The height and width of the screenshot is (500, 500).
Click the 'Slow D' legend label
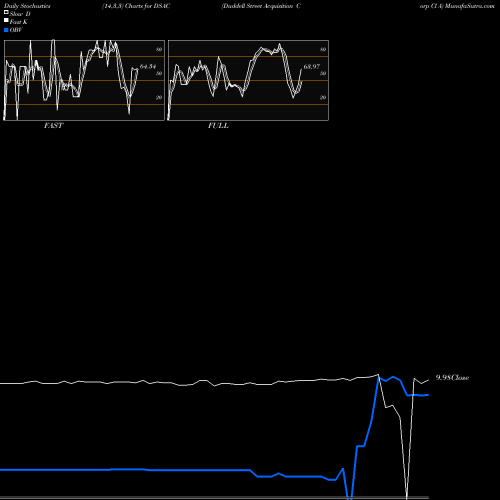[20, 14]
